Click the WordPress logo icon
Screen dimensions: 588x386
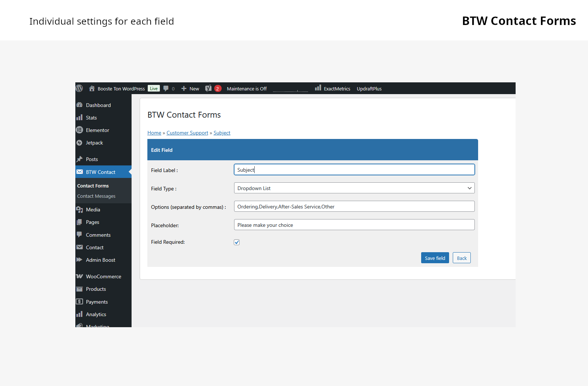coord(79,89)
